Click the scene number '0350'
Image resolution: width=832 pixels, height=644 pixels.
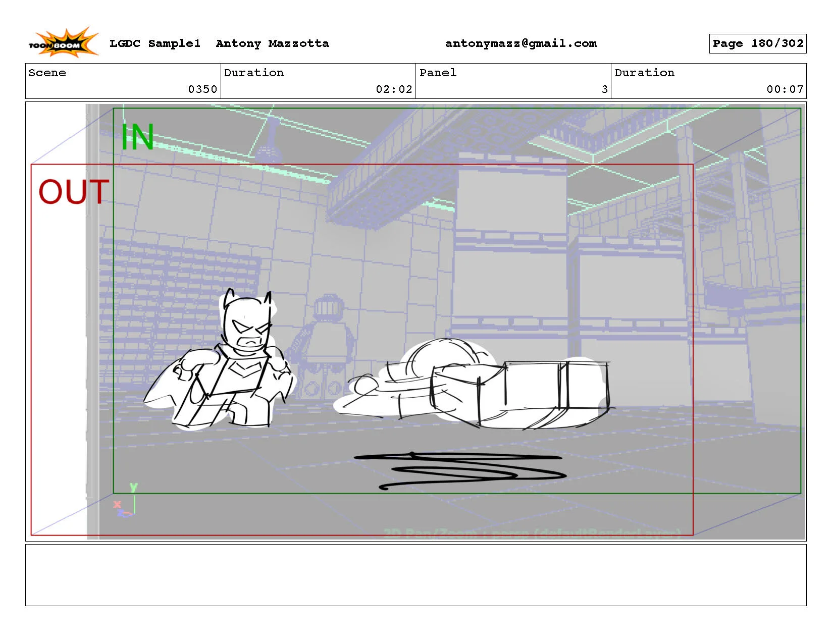click(x=202, y=89)
